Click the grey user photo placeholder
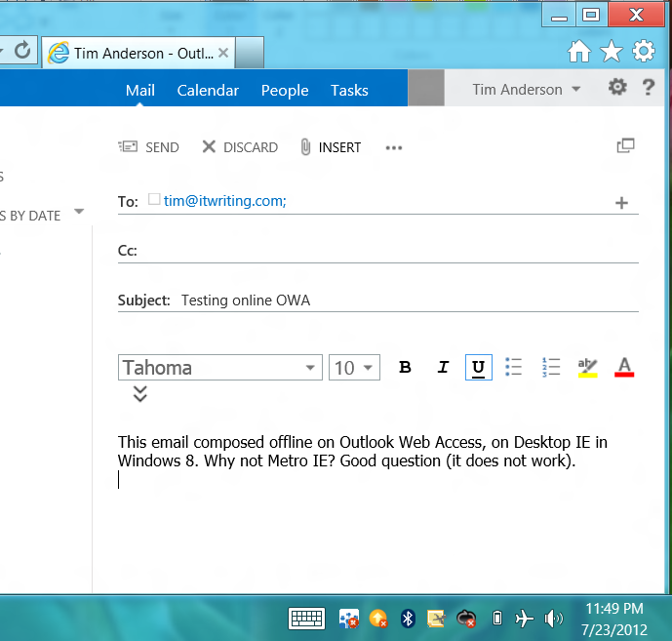The width and height of the screenshot is (672, 641). click(x=426, y=88)
